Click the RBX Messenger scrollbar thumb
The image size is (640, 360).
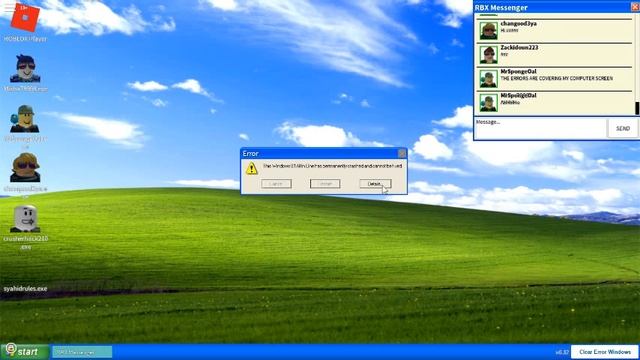click(x=637, y=108)
